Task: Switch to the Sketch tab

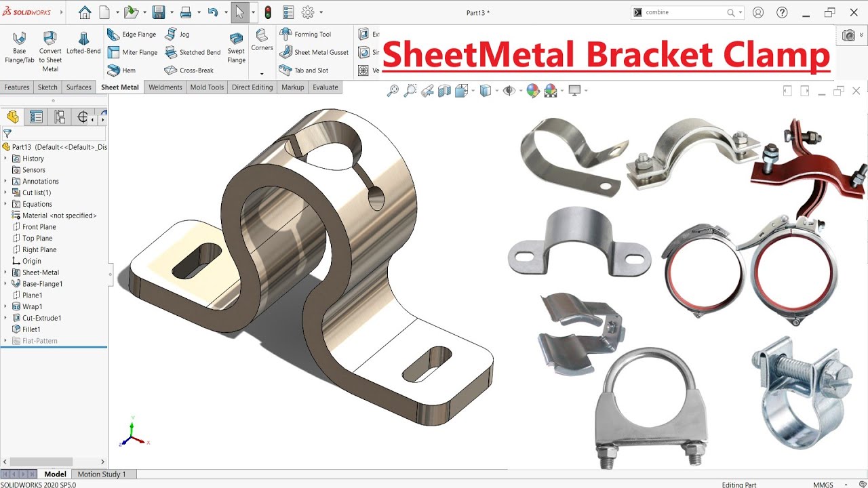Action: click(47, 87)
